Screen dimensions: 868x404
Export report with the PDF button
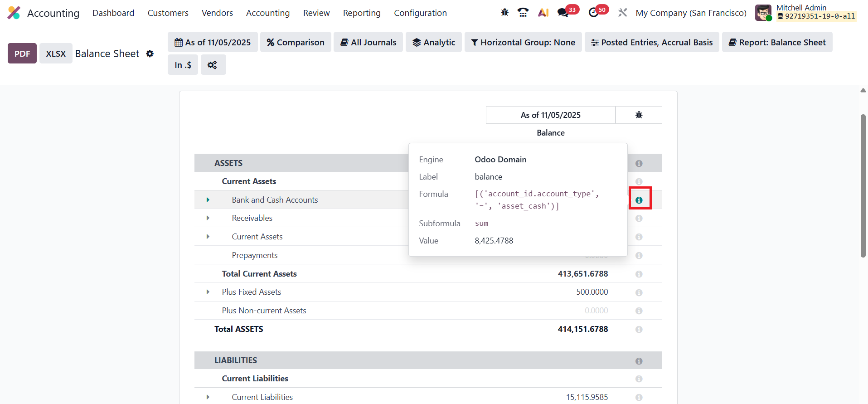click(22, 54)
